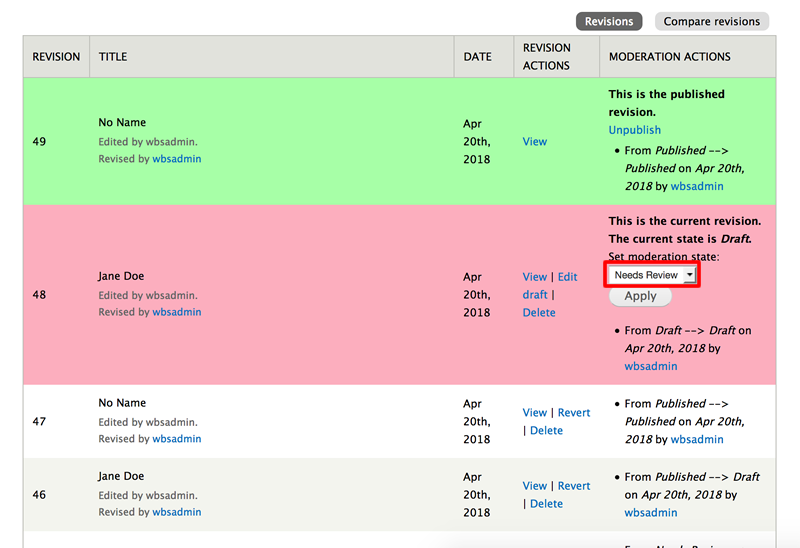The image size is (800, 548).
Task: Click the Apply button
Action: [640, 296]
